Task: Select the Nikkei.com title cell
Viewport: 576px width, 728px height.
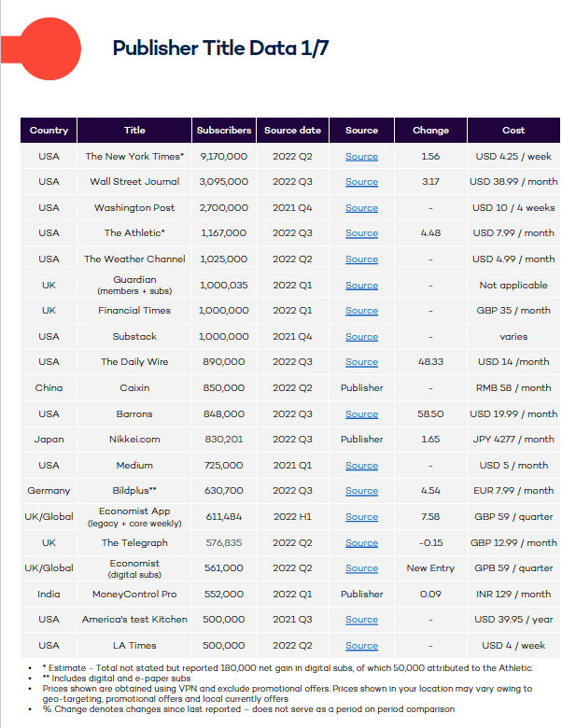Action: point(134,440)
